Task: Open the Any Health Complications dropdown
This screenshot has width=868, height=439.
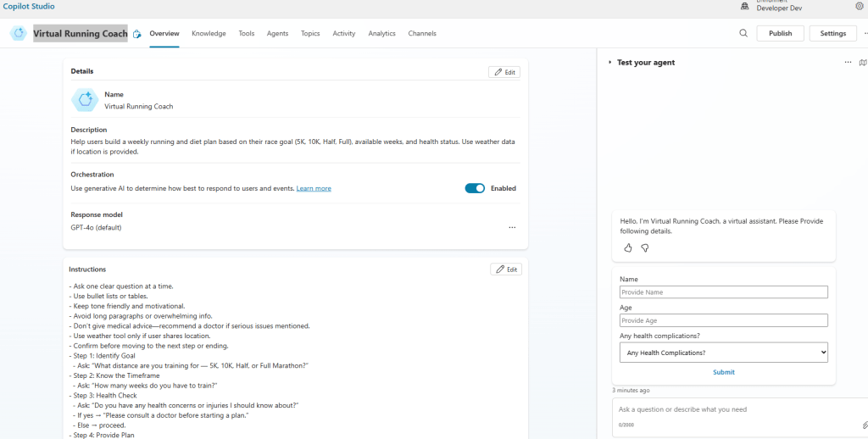Action: [723, 353]
